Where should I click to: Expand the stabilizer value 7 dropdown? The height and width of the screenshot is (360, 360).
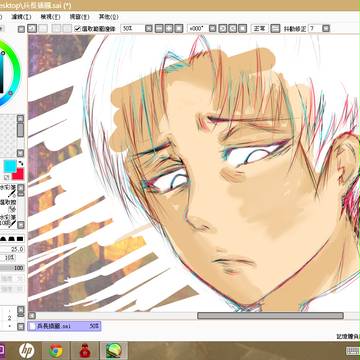[x=326, y=29]
